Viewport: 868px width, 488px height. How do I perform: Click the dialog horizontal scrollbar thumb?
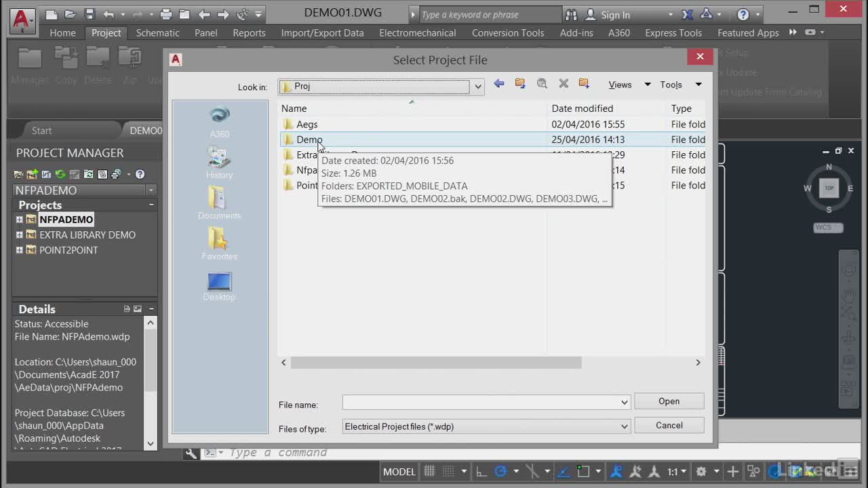[436, 363]
